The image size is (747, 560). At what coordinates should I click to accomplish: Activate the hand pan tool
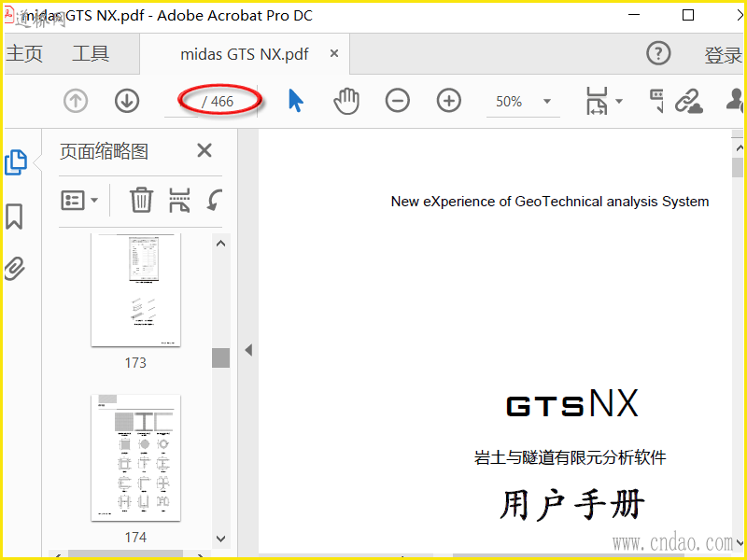point(346,101)
